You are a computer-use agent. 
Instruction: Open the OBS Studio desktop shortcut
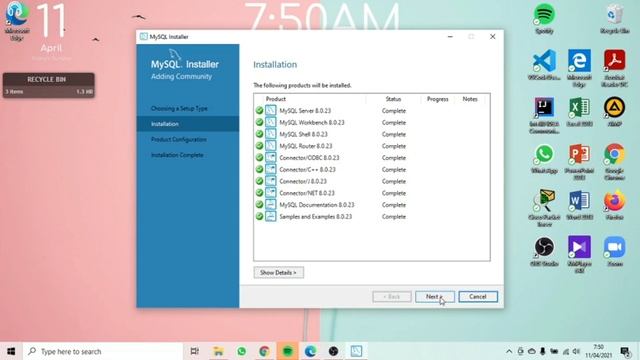(544, 252)
